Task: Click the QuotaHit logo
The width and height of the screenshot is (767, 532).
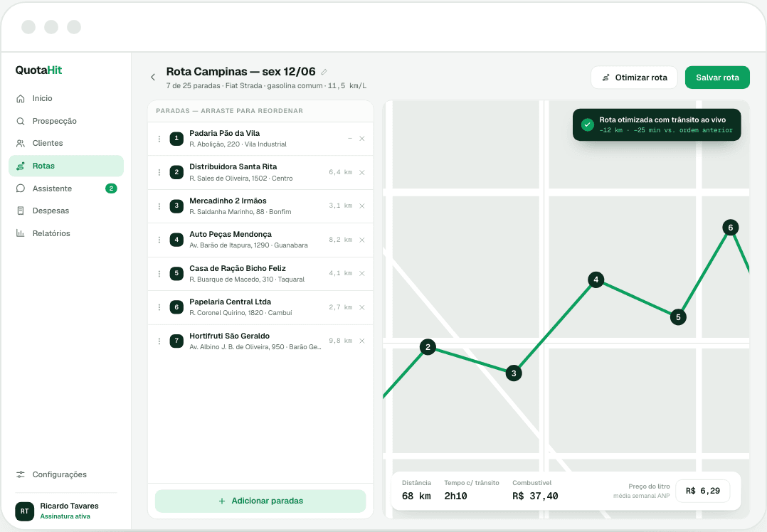Action: coord(38,70)
